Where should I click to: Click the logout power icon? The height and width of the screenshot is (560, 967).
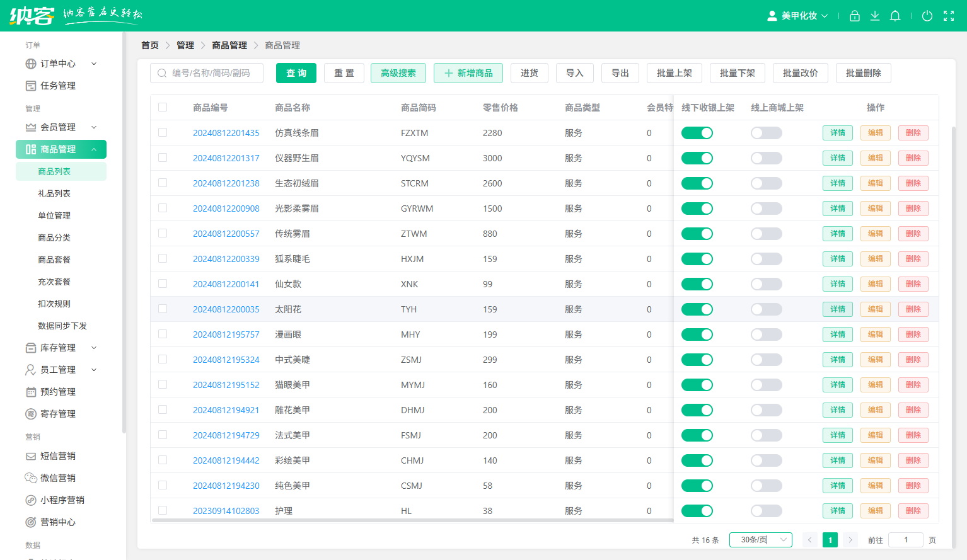(x=927, y=15)
